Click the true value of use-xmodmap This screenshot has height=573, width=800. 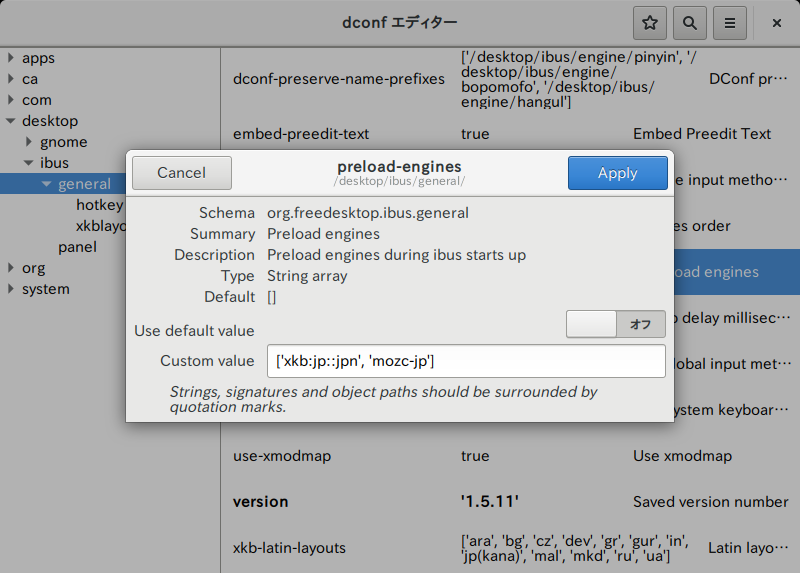pos(475,456)
